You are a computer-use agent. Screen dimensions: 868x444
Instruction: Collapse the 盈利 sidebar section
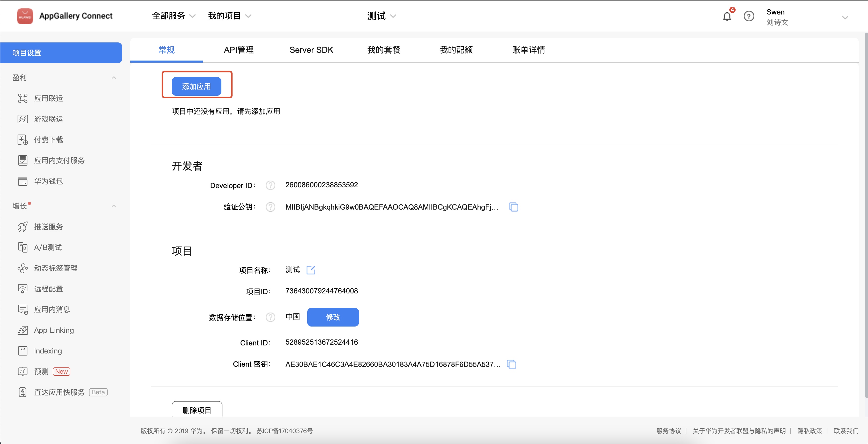click(x=114, y=78)
